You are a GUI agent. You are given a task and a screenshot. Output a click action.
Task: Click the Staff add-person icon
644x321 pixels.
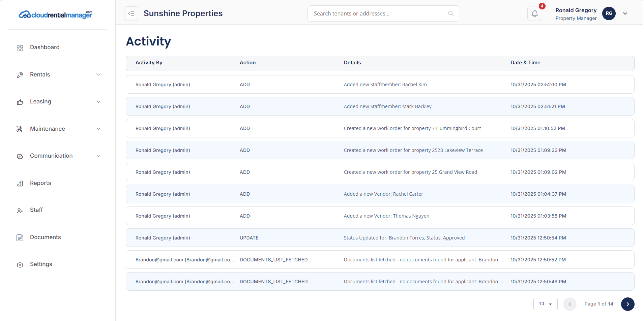click(x=20, y=211)
